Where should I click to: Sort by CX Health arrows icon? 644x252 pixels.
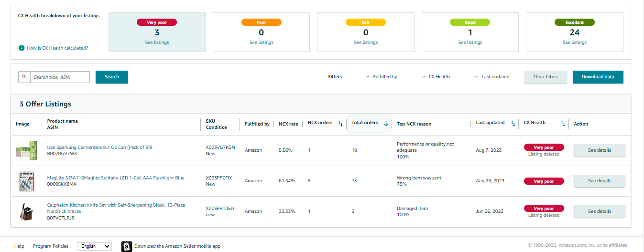(563, 124)
